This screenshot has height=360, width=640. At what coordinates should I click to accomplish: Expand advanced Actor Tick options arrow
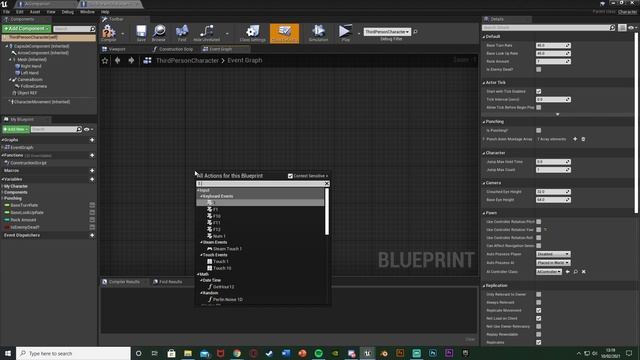(x=558, y=115)
